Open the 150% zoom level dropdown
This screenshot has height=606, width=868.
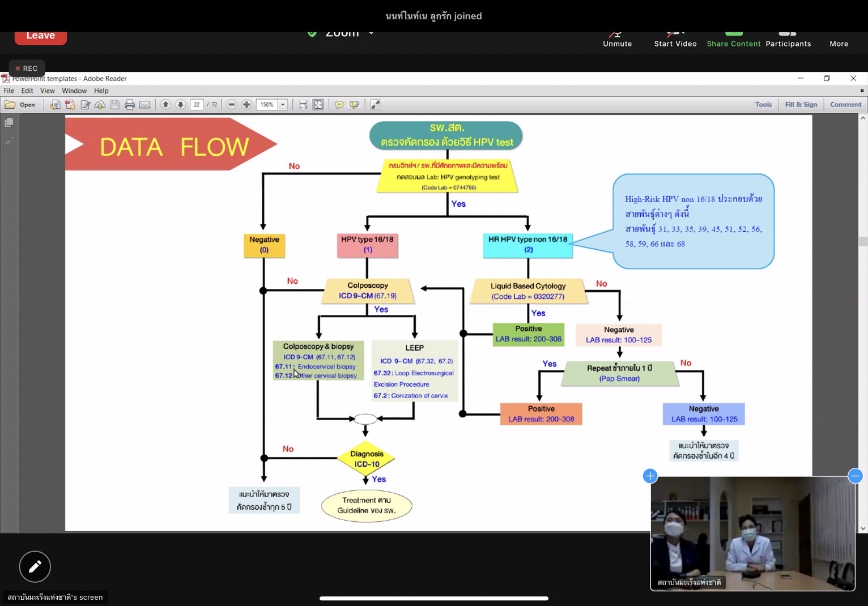(283, 105)
